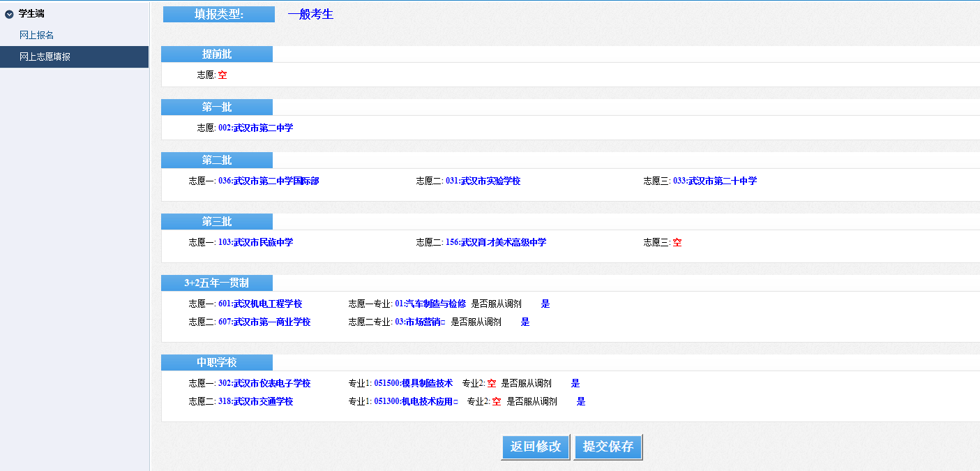Image resolution: width=980 pixels, height=471 pixels.
Task: Collapse the 学生端 sidebar chevron icon
Action: point(9,14)
